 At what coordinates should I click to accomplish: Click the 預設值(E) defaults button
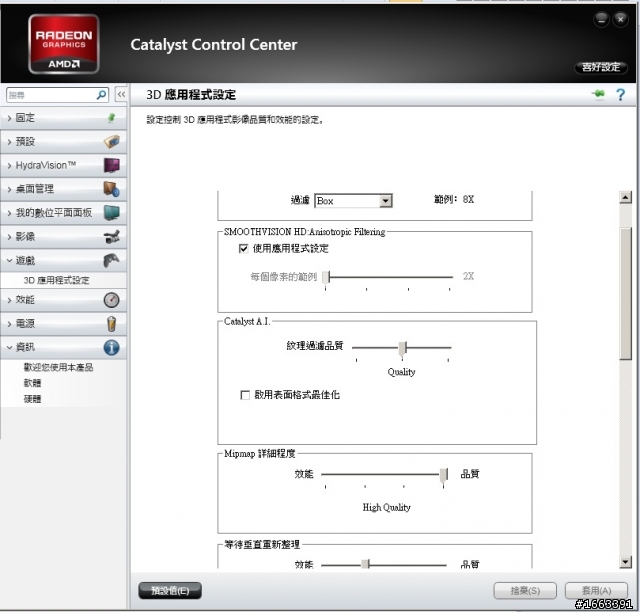[170, 591]
